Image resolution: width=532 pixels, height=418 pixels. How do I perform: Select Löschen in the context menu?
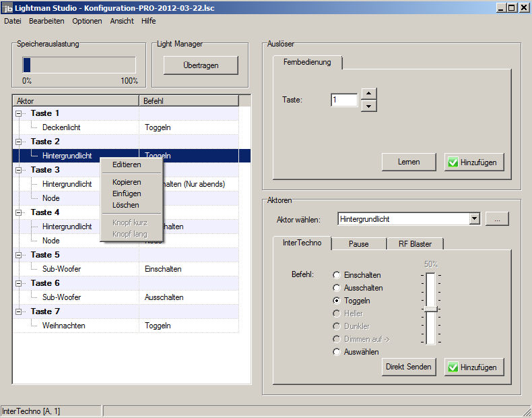tap(126, 205)
